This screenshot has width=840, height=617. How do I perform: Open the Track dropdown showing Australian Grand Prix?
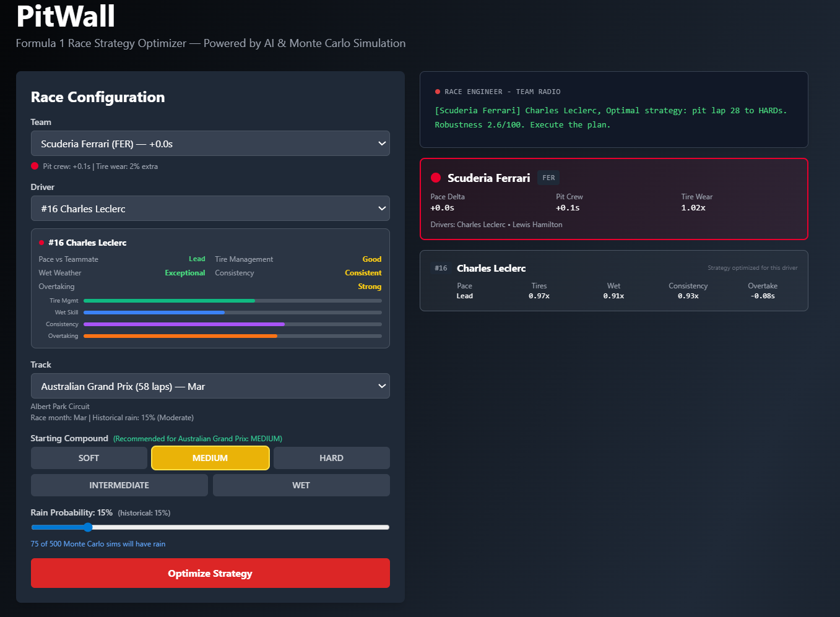click(210, 386)
